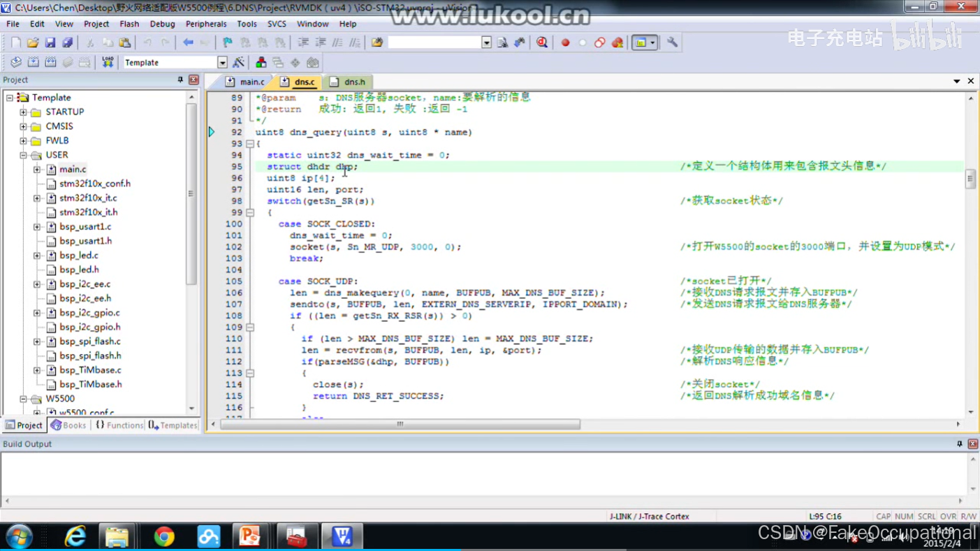Switch to the dns.h editor tab
Image resolution: width=980 pixels, height=551 pixels.
point(348,82)
